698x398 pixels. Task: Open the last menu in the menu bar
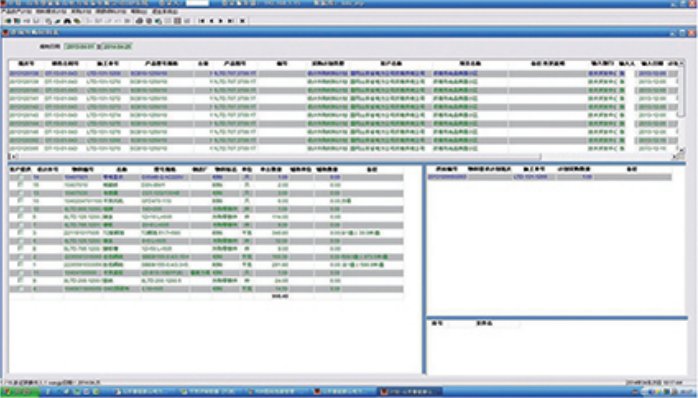(165, 11)
